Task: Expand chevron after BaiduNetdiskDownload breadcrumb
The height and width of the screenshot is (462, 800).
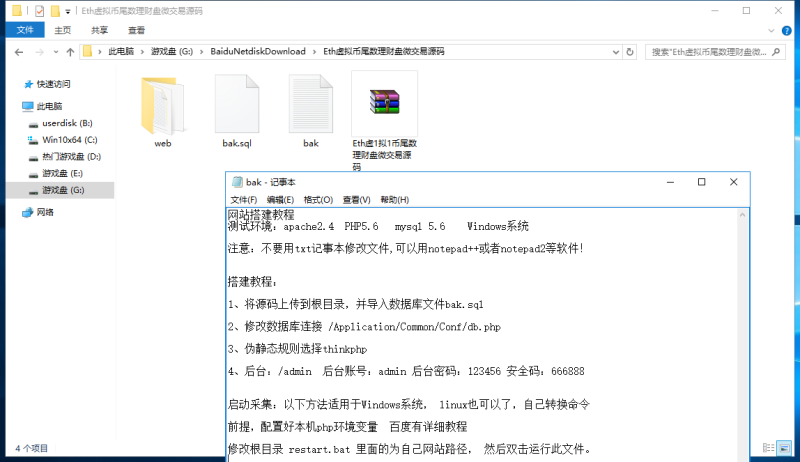Action: click(x=314, y=52)
